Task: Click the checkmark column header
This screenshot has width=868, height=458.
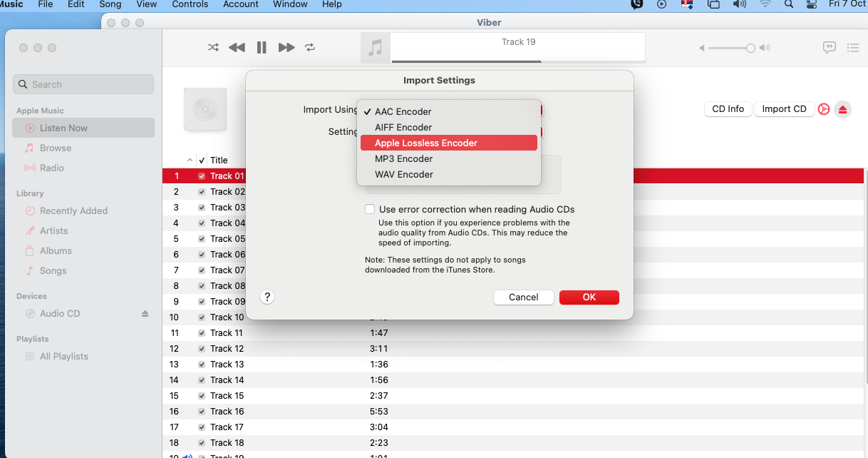Action: coord(202,160)
